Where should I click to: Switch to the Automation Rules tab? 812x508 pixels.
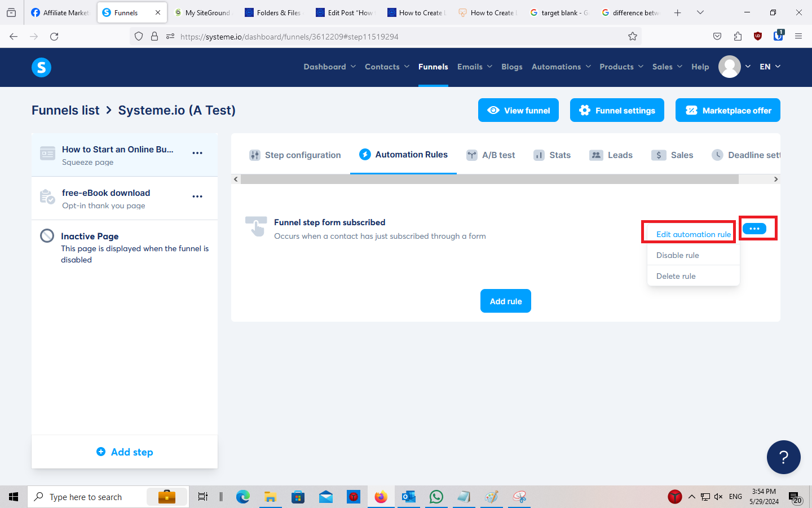(x=403, y=155)
